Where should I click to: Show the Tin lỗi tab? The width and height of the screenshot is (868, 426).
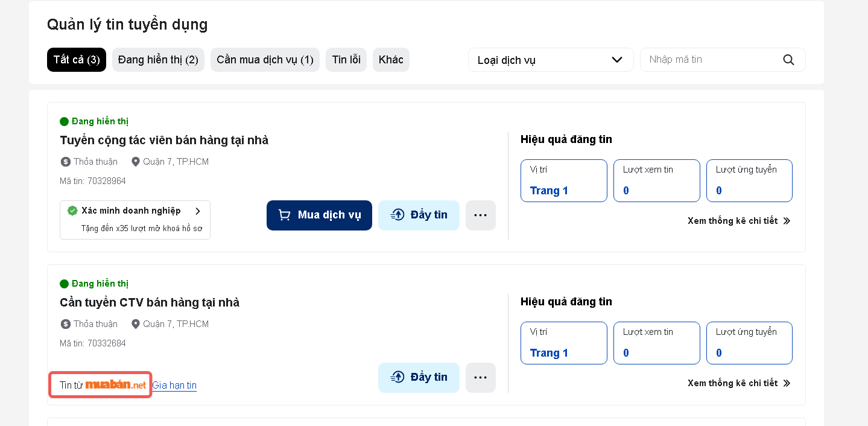(x=346, y=60)
